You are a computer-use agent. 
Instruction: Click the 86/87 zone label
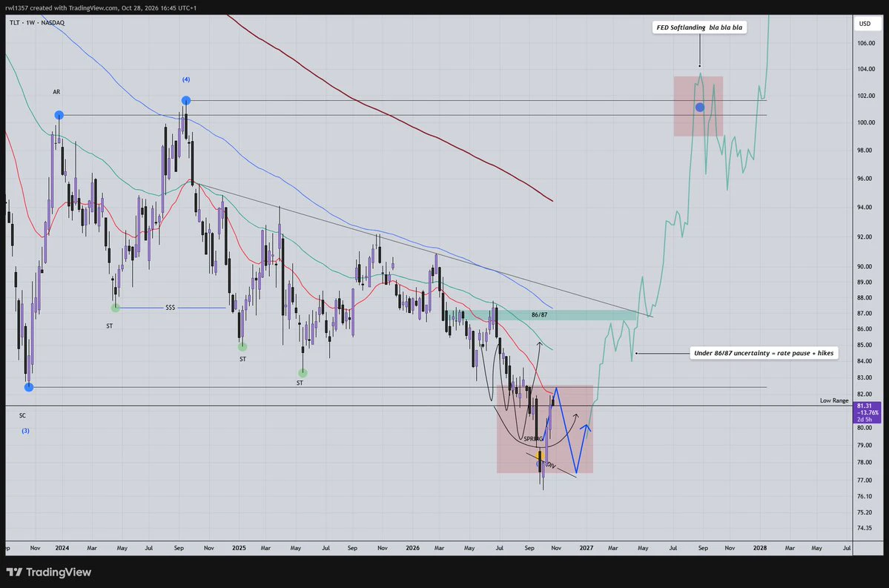(539, 314)
